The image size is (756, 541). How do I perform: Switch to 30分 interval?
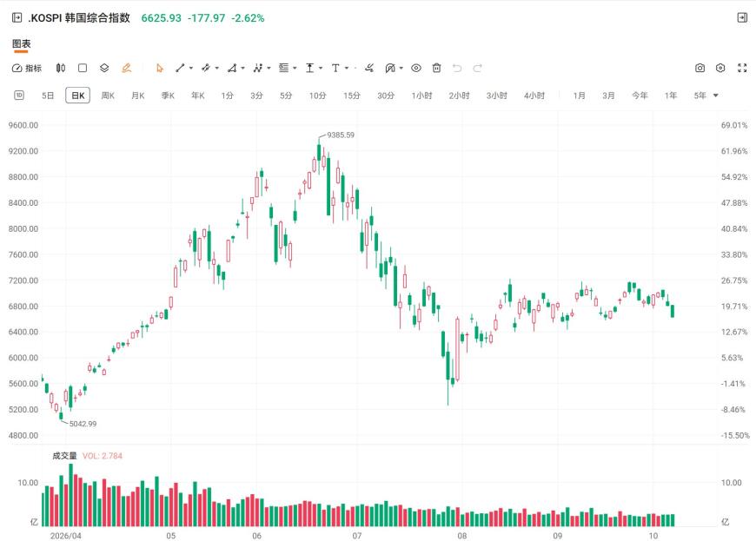386,96
